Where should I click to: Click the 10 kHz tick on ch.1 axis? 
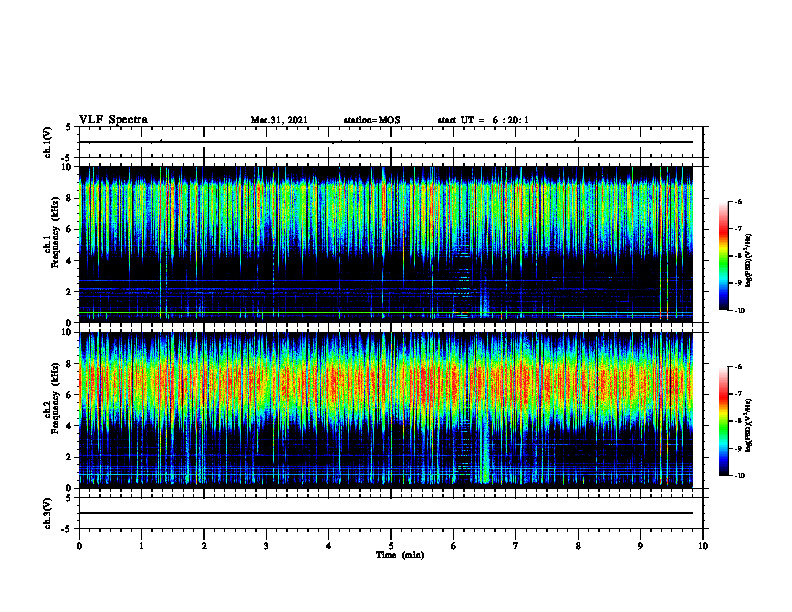click(69, 167)
